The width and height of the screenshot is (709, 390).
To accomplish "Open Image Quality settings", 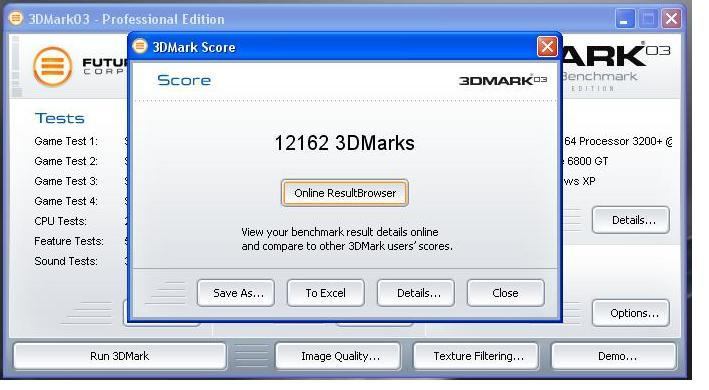I will (x=338, y=356).
